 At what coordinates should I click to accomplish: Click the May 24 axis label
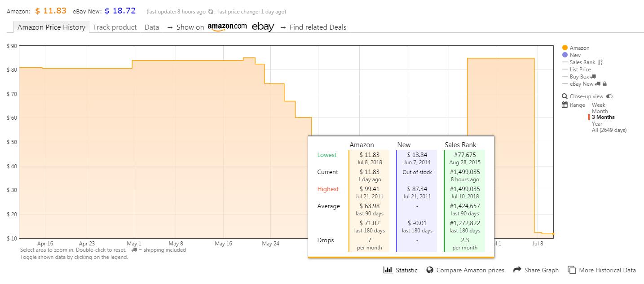point(270,244)
